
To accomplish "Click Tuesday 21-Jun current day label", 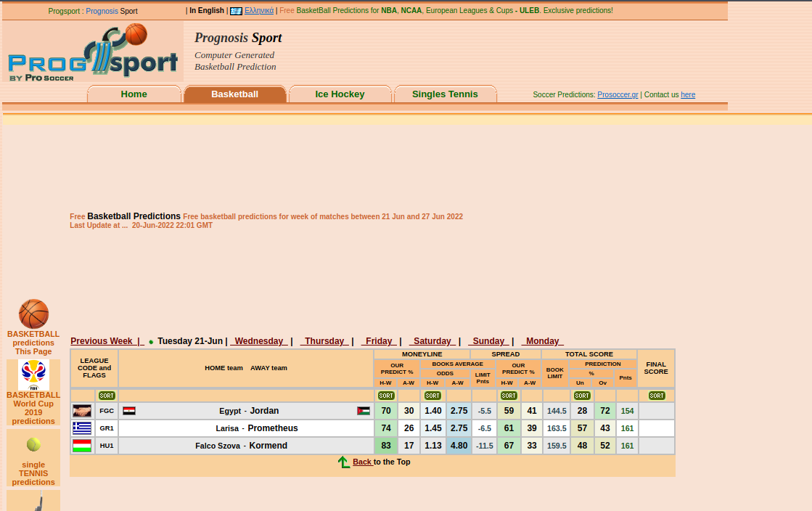I will click(x=190, y=341).
